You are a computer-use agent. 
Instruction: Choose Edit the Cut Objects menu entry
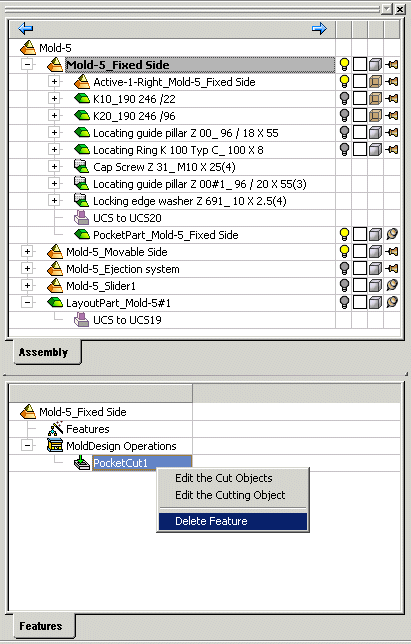coord(224,478)
